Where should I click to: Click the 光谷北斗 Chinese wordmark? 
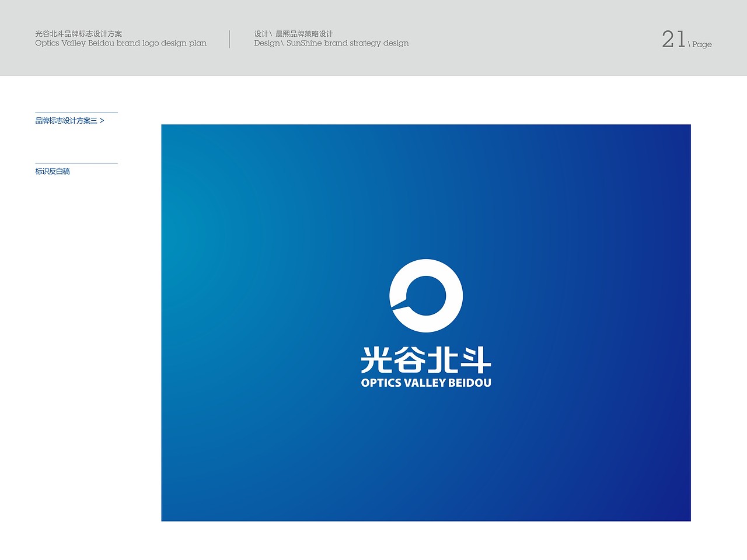[426, 359]
